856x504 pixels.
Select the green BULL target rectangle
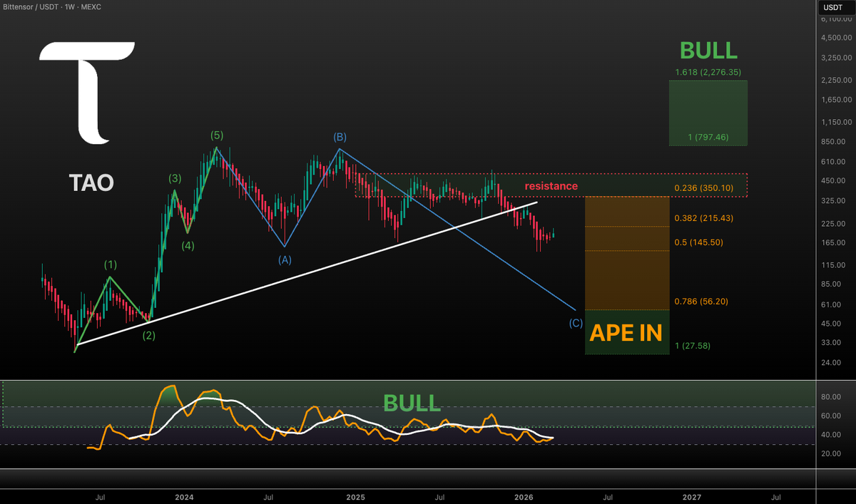(708, 113)
